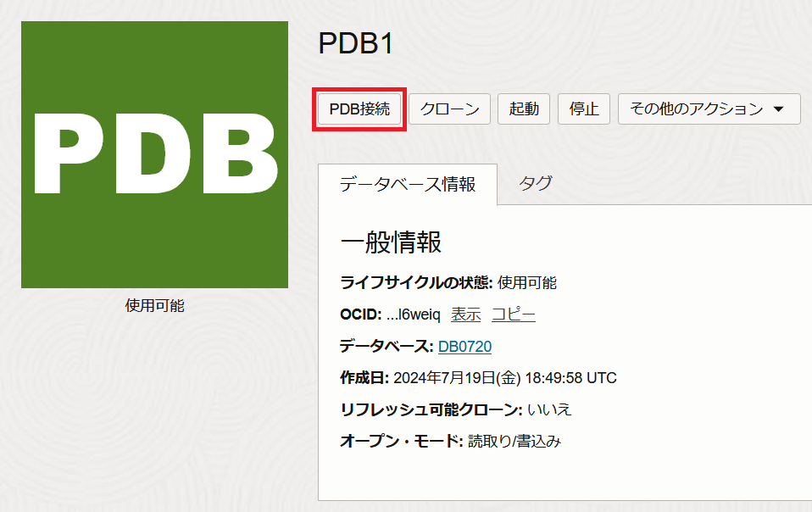
Task: Expand the その他のアクション dropdown
Action: click(x=709, y=109)
